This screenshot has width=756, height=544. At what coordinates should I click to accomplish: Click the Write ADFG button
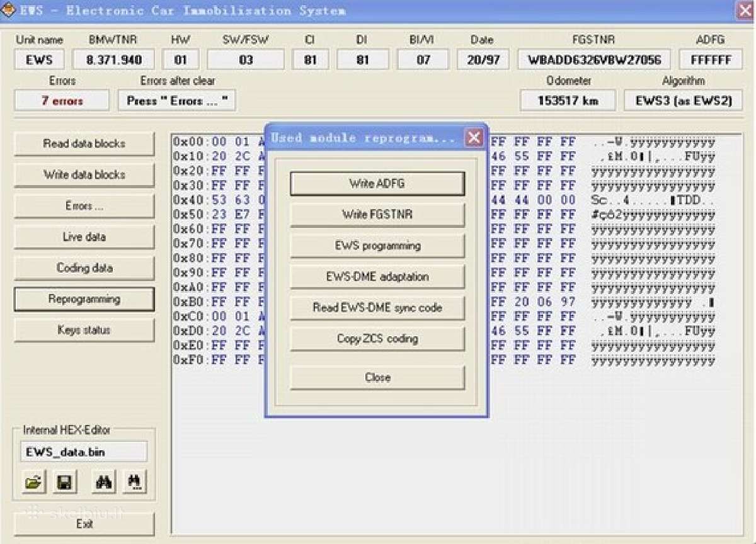377,184
